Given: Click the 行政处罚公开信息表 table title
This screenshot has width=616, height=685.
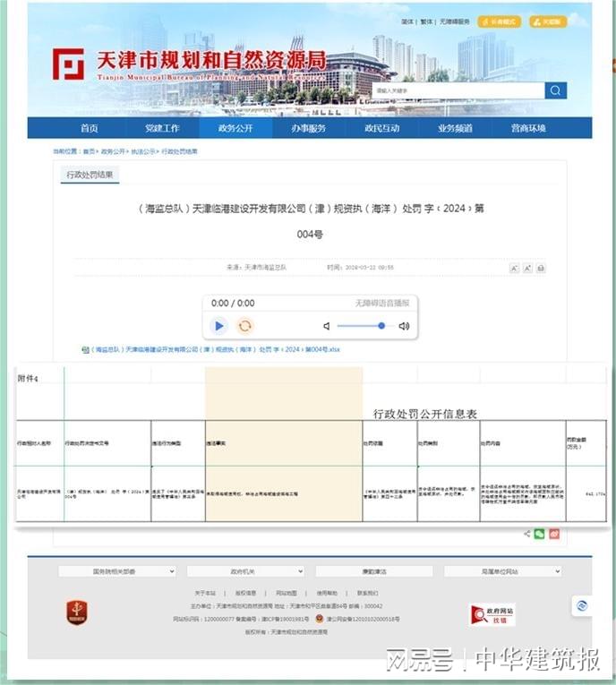Looking at the screenshot, I should tap(425, 414).
